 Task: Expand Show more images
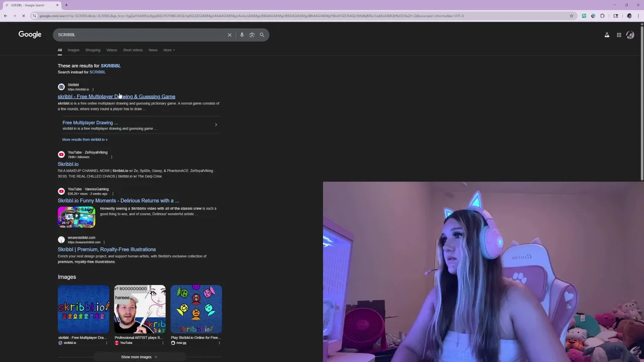coord(139,357)
